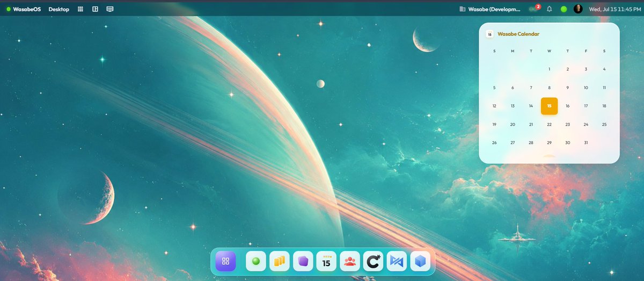Click the Wasabe Calendar title
Viewport: 644px width, 281px height.
518,34
